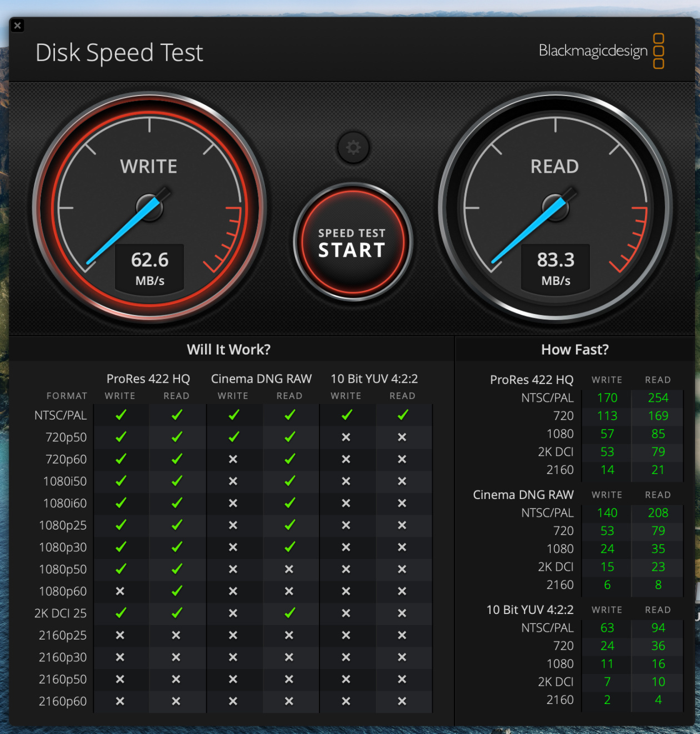Click the '10 Bit YUV 4:2:2' heading in How Fast
700x734 pixels.
pyautogui.click(x=530, y=610)
